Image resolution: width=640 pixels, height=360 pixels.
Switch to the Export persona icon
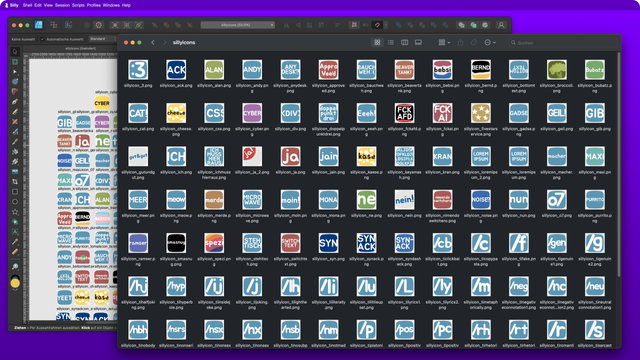[x=69, y=25]
